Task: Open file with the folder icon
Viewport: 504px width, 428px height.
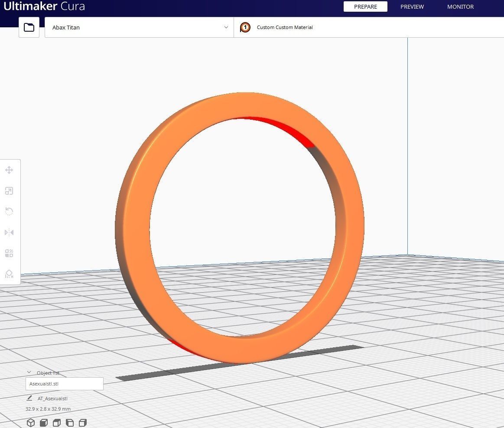Action: tap(29, 27)
